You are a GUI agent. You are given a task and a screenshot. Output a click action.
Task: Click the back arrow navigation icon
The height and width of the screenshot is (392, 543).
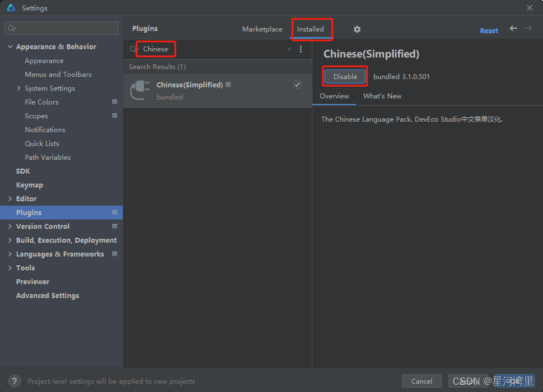click(513, 28)
